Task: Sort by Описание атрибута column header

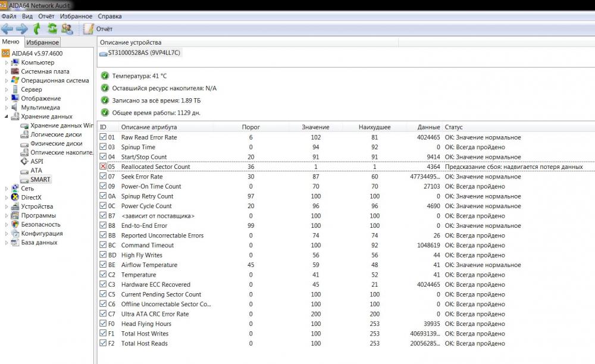Action: 149,127
